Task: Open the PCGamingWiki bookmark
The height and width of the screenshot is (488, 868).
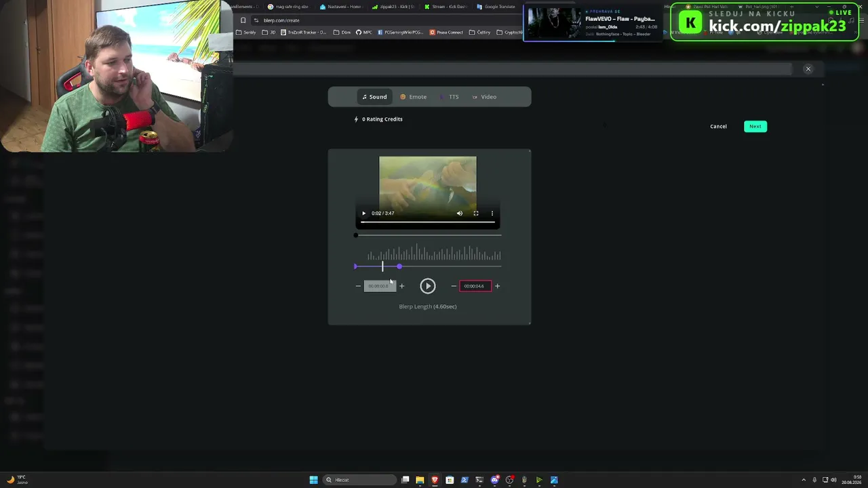Action: tap(400, 33)
